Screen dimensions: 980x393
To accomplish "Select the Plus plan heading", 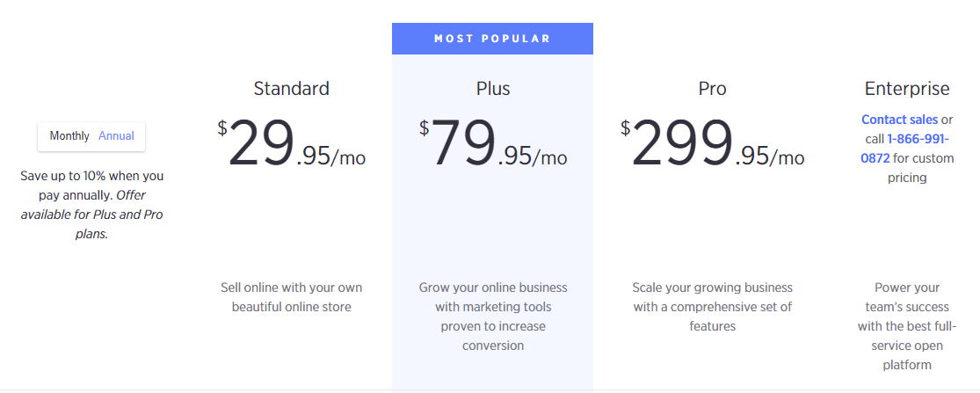I will pos(492,89).
